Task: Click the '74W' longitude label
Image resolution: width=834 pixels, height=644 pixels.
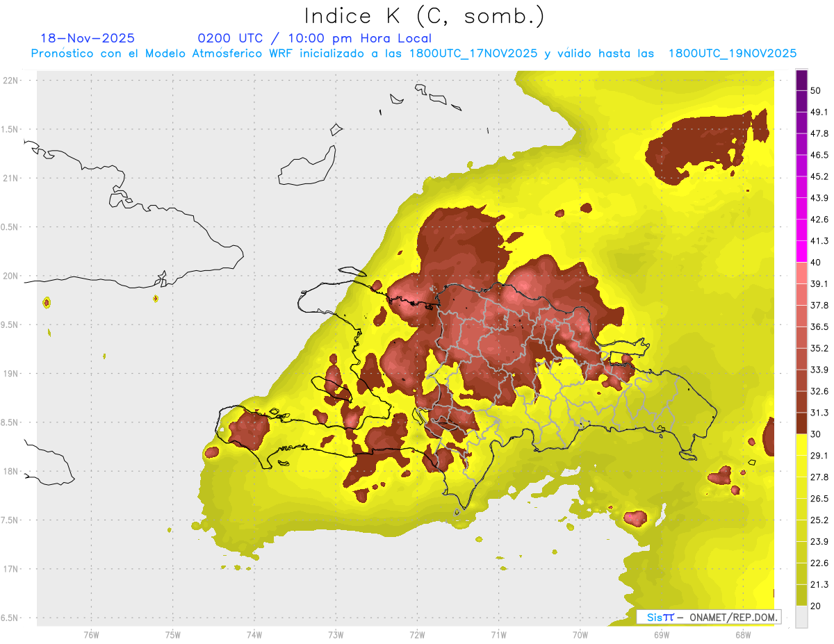Action: [254, 634]
